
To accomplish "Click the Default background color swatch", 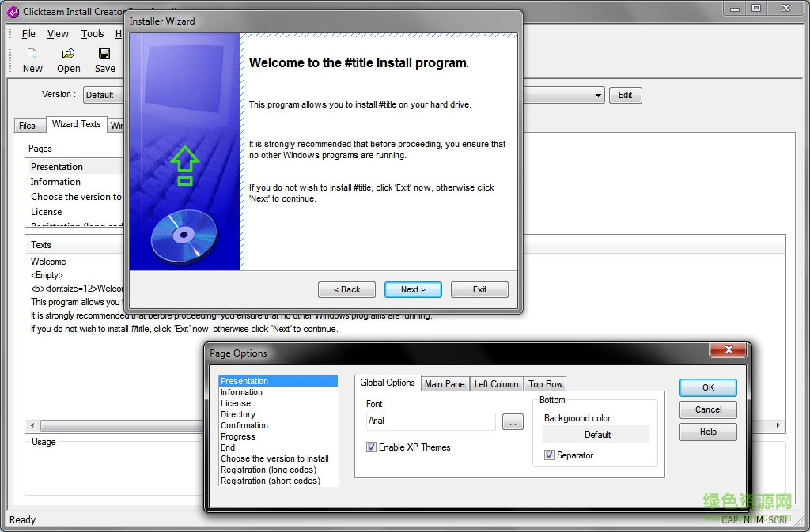I will 597,435.
